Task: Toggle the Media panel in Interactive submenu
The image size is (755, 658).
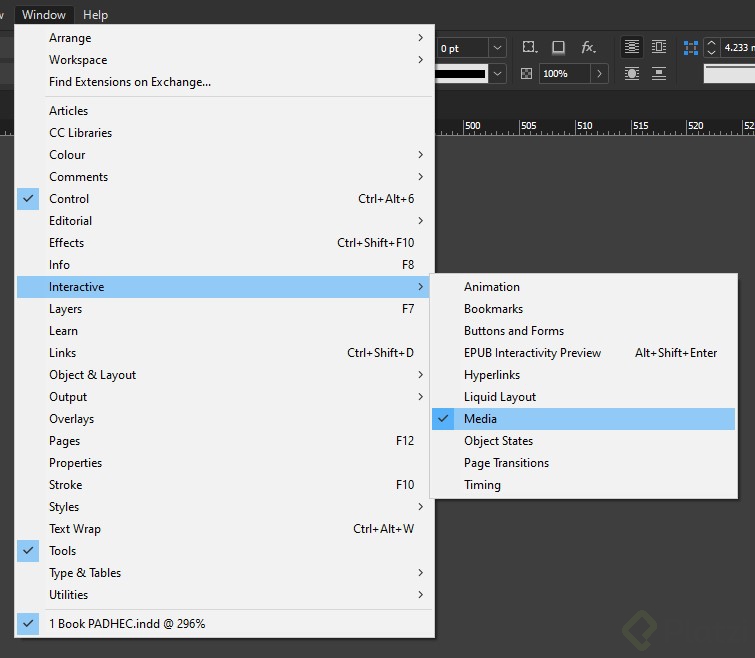Action: click(584, 419)
